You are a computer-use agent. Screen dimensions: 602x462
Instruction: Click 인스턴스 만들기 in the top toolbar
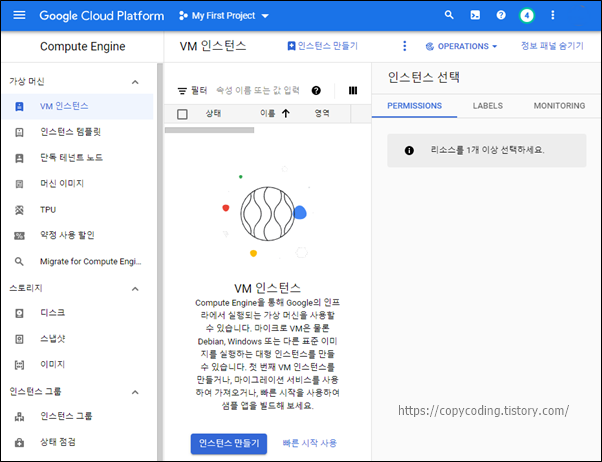point(322,46)
